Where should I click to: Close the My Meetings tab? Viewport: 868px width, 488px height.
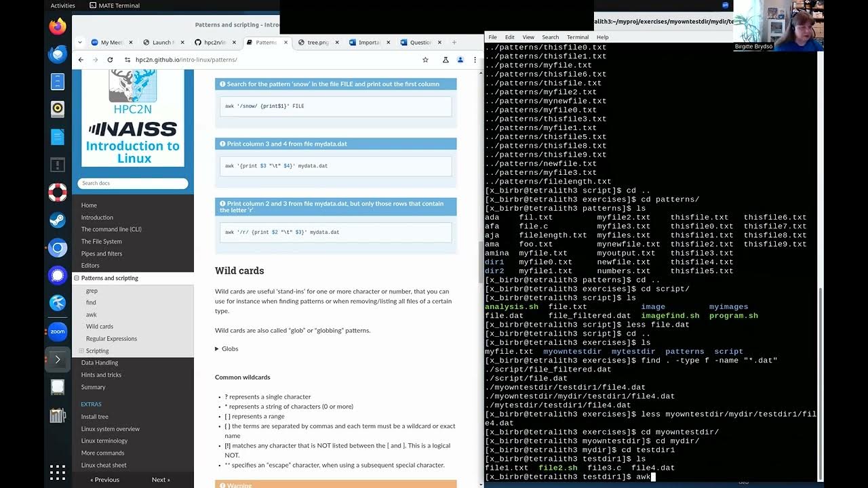tap(130, 42)
